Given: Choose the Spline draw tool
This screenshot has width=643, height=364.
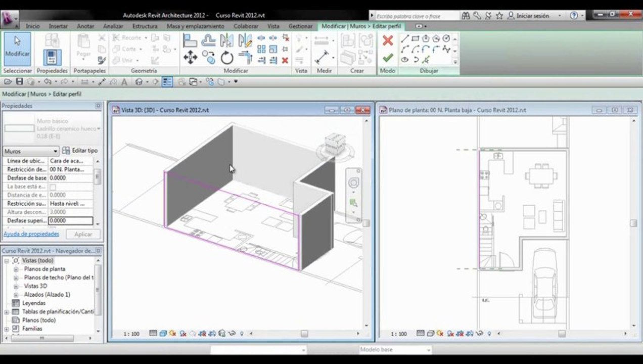Looking at the screenshot, I should 446,49.
